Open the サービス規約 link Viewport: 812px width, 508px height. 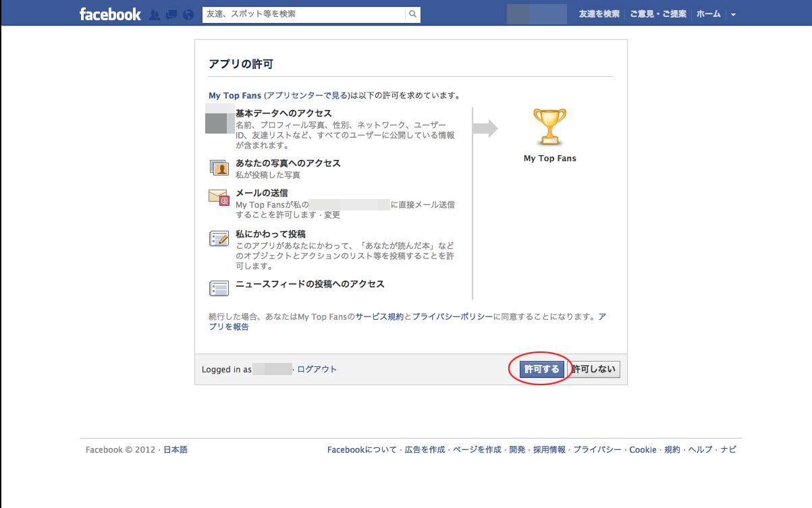coord(379,316)
